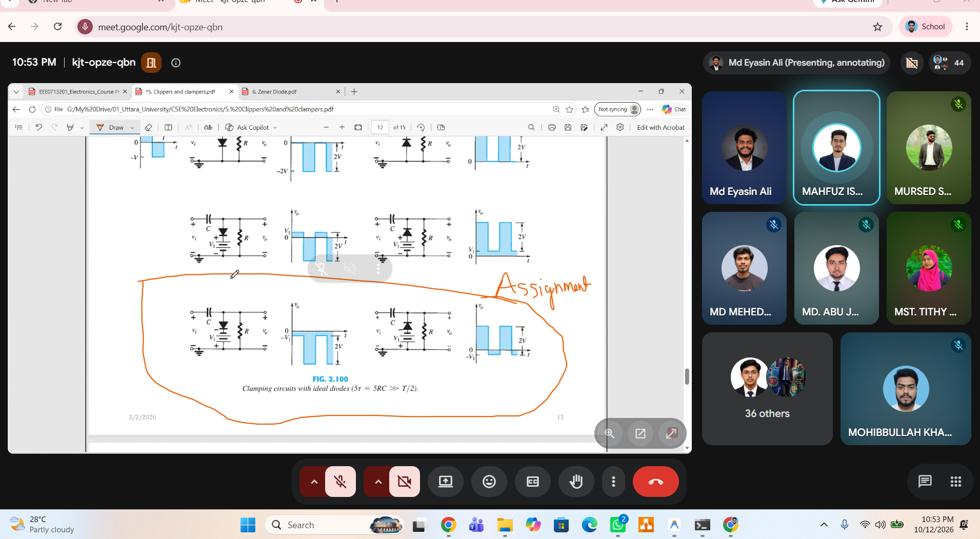The image size is (980, 539).
Task: Toggle the PDF table of contents sidebar
Action: [x=19, y=127]
